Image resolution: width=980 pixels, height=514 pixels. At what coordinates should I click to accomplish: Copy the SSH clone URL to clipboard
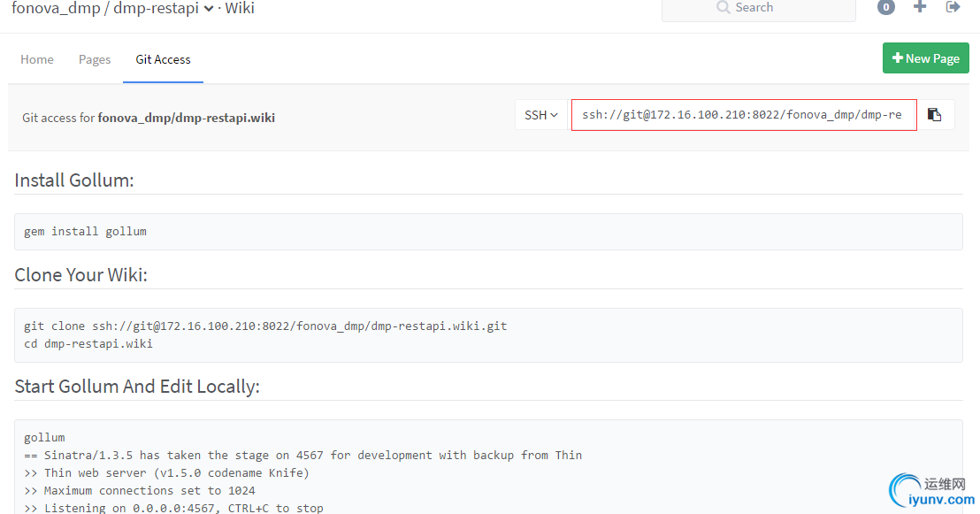click(934, 115)
